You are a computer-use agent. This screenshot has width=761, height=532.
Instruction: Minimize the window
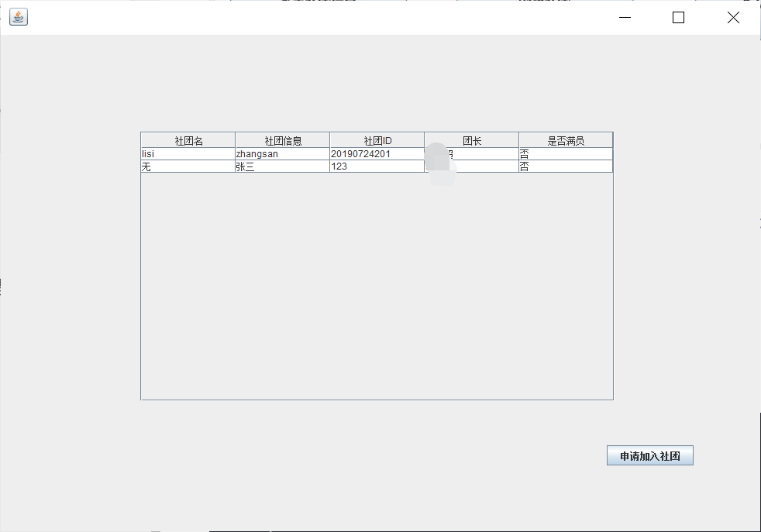click(625, 18)
